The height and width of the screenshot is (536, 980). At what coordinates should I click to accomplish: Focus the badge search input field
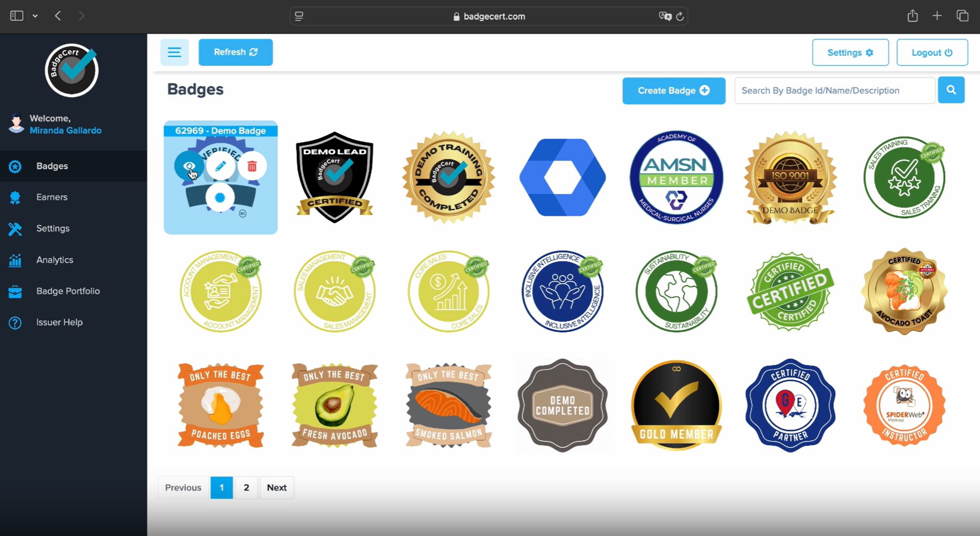(x=834, y=91)
